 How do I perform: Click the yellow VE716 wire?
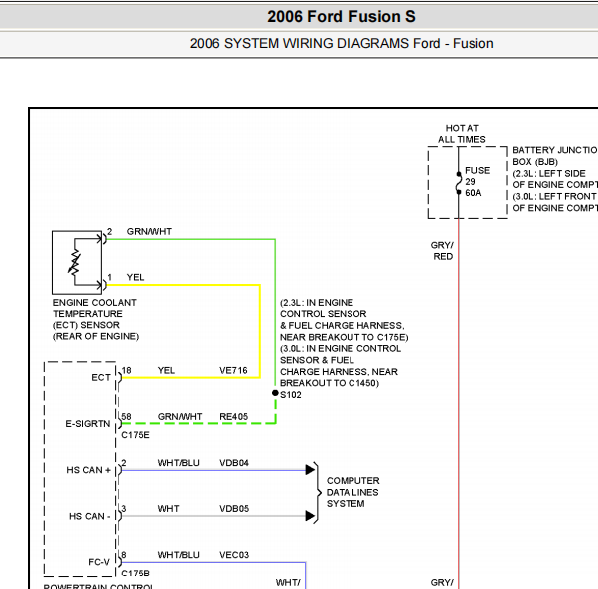click(191, 378)
